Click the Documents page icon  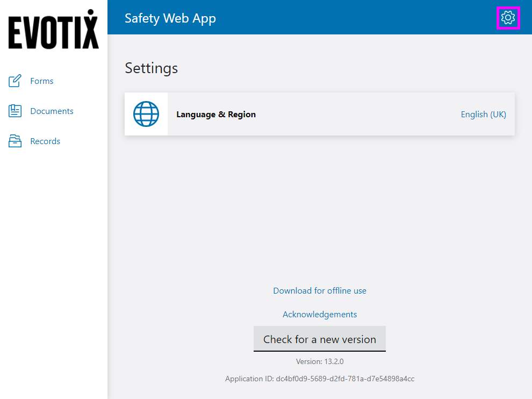[x=15, y=111]
